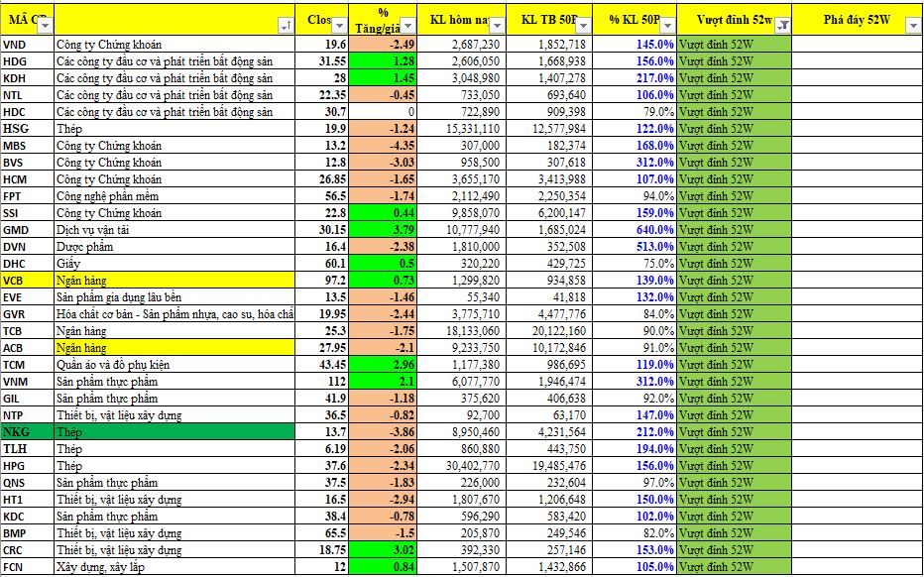Open the MÃ CK column filter dropdown
This screenshot has width=924, height=577.
(45, 26)
